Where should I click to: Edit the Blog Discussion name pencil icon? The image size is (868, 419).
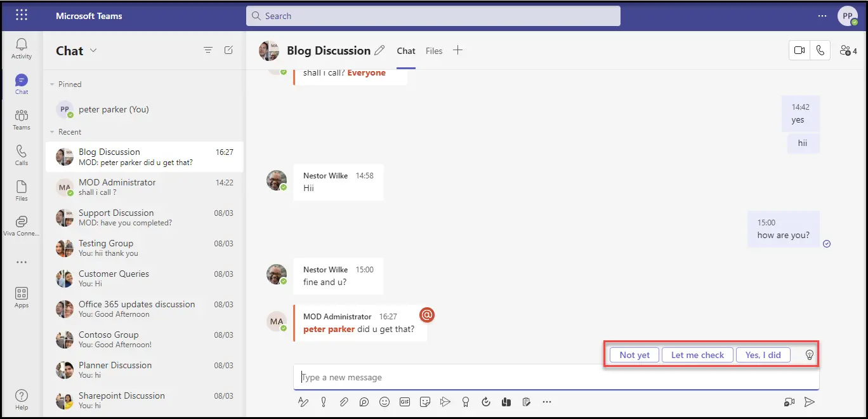[x=379, y=51]
